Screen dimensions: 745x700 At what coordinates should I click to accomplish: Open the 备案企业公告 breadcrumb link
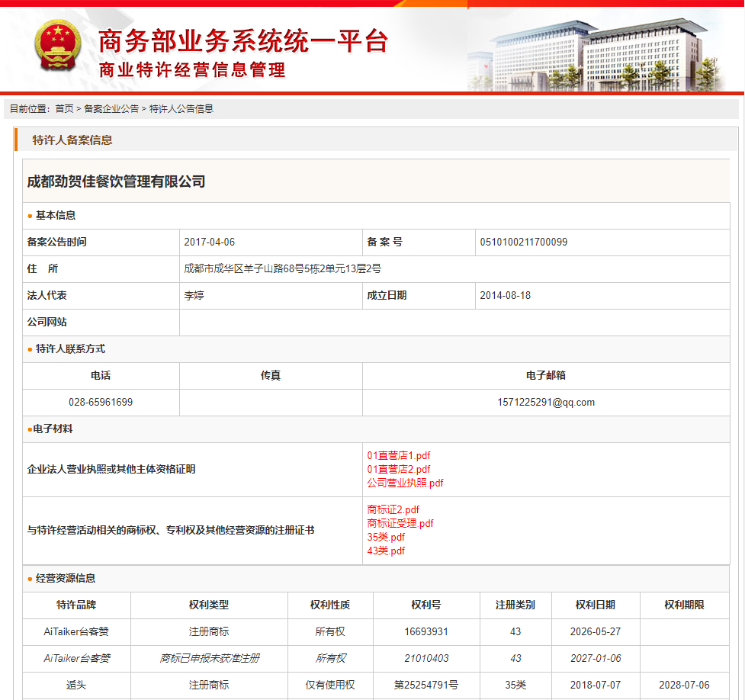click(x=111, y=109)
